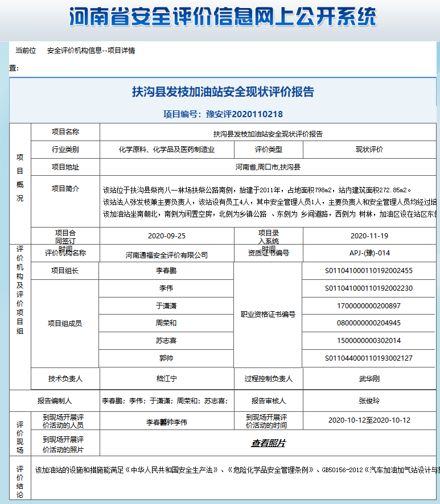This screenshot has width=440, height=504.
Task: Click the 项目简介 label cell
Action: coord(65,201)
